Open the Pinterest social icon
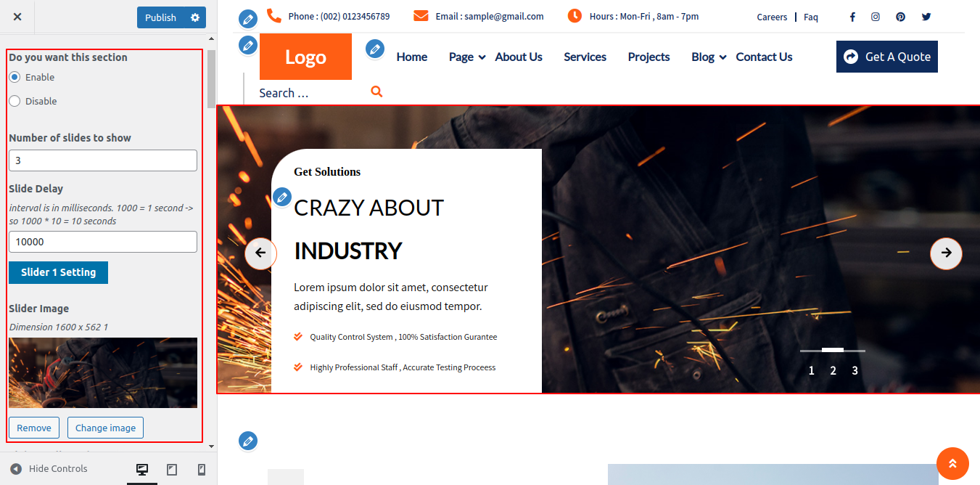 tap(900, 17)
